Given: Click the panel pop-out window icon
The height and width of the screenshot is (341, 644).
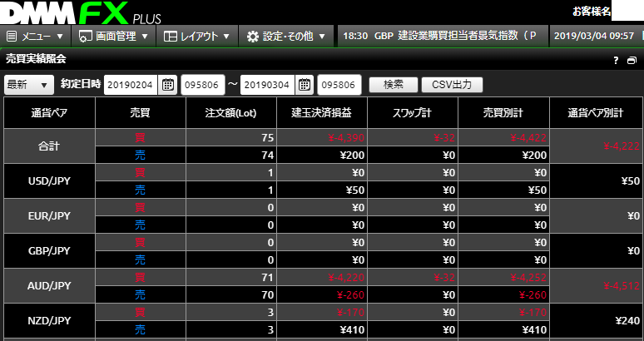Looking at the screenshot, I should (632, 61).
